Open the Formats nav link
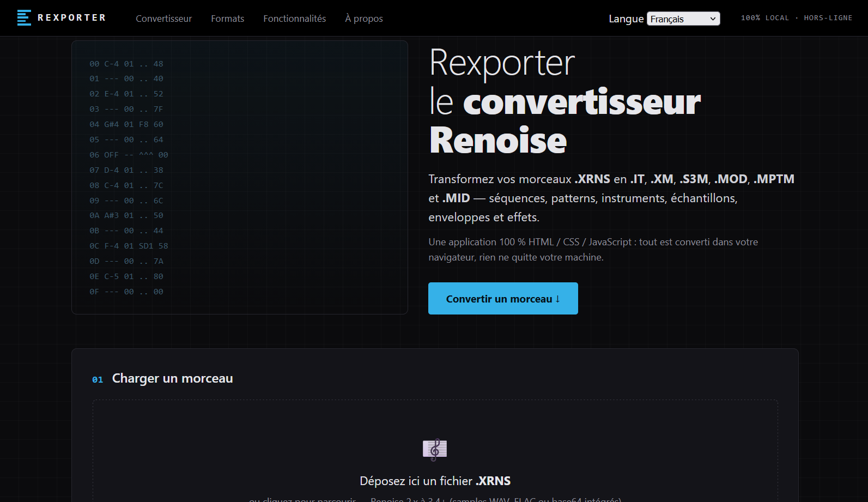The height and width of the screenshot is (502, 868). [227, 19]
